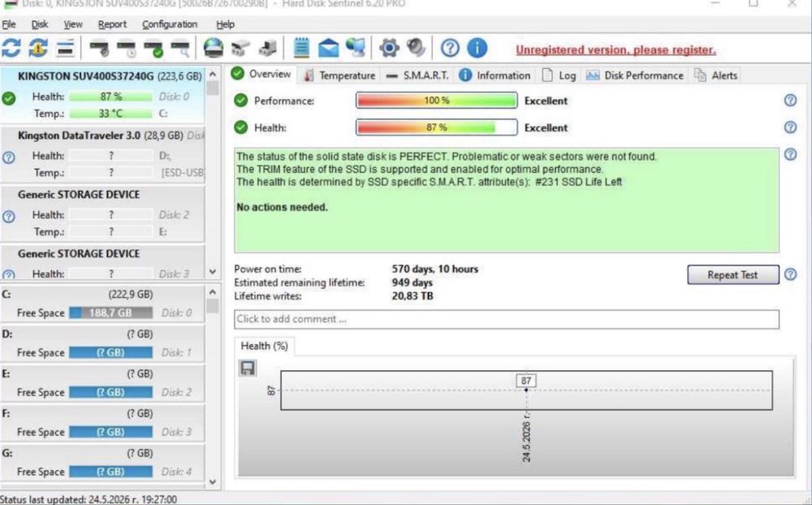The height and width of the screenshot is (505, 812).
Task: Click the refresh icon with warning sign
Action: (38, 48)
